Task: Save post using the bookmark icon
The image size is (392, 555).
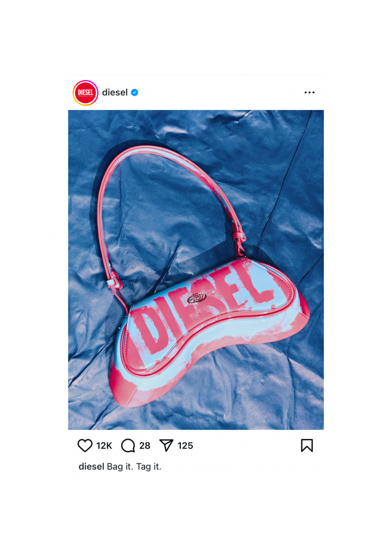Action: tap(307, 446)
